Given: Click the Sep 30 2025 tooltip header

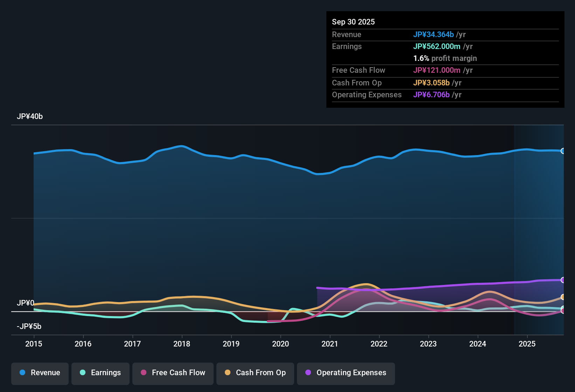Looking at the screenshot, I should (353, 22).
